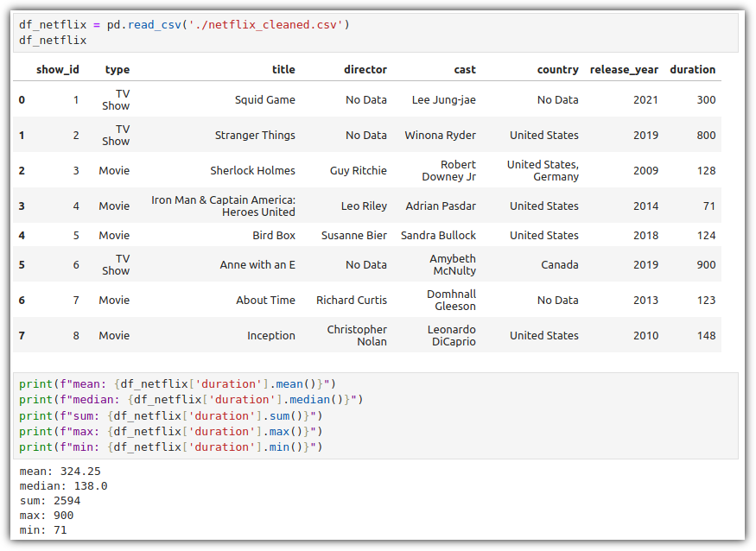Screen dimensions: 756x551
Task: Click the country column header
Action: 558,69
